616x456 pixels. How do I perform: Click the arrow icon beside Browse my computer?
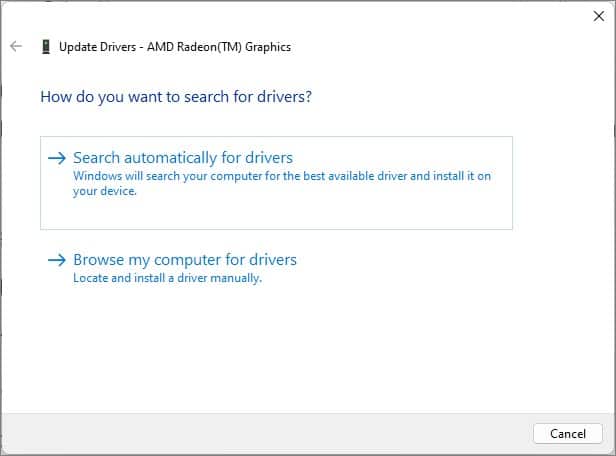[57, 260]
